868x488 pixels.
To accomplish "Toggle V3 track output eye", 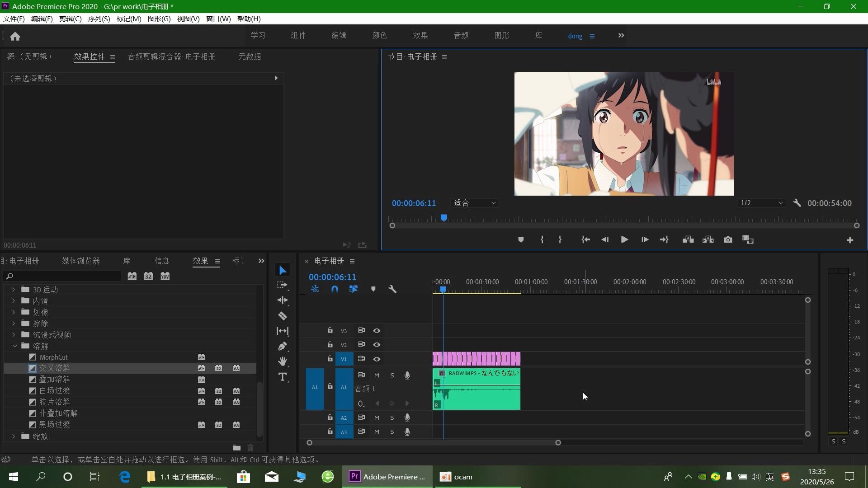I will tap(377, 331).
